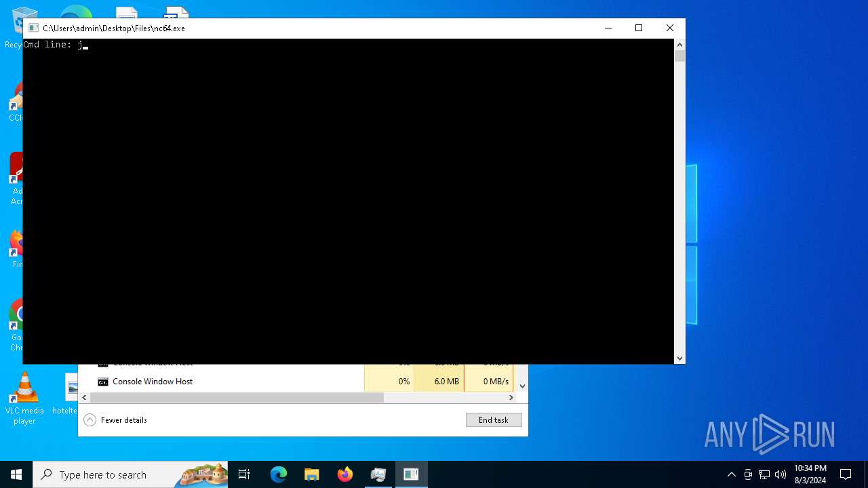This screenshot has height=488, width=868.
Task: Launch Microsoft Edge from the taskbar
Action: pos(279,474)
